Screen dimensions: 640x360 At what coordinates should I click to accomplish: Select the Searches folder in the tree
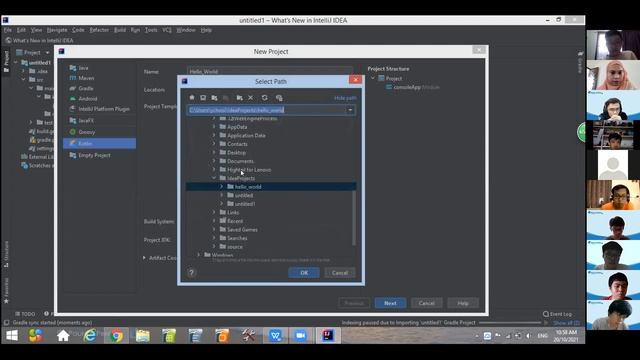237,238
